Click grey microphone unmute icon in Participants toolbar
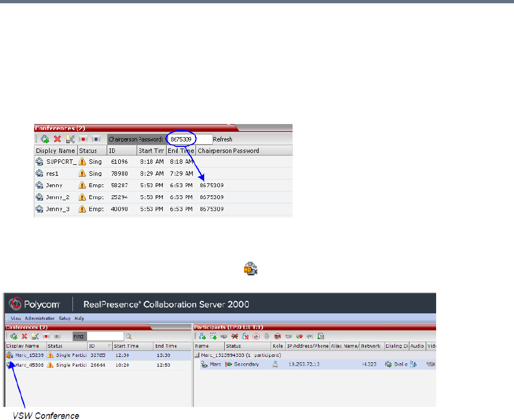 [267, 336]
